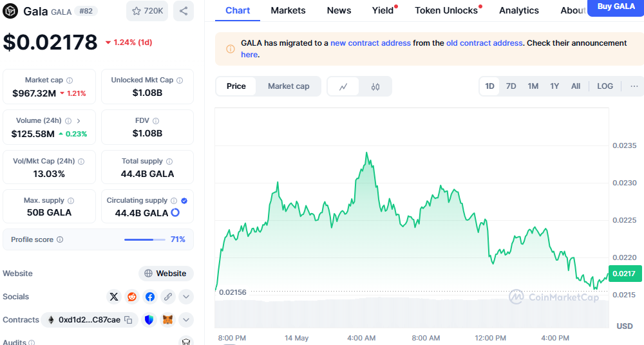Screen dimensions: 644x345
Task: Open the Chart tab
Action: 238,11
